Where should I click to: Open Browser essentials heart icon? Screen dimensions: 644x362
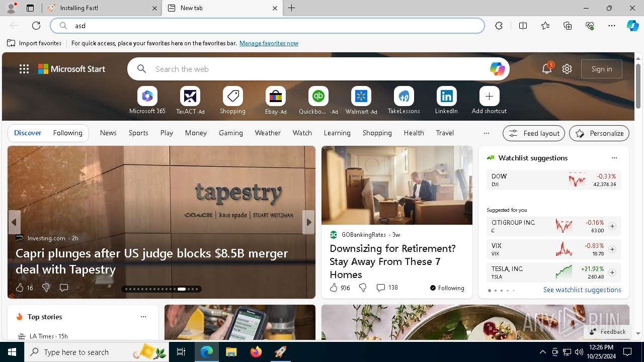[x=590, y=26]
